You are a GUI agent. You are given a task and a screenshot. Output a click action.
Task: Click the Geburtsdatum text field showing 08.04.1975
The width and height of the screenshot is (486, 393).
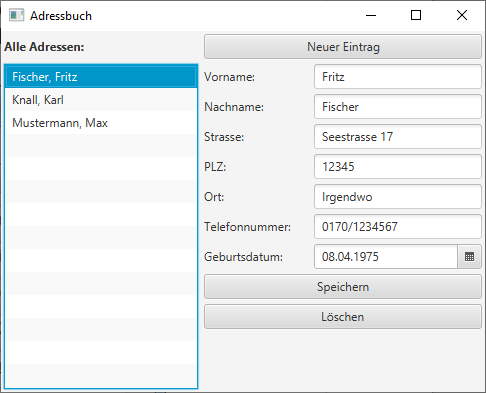[x=386, y=257]
